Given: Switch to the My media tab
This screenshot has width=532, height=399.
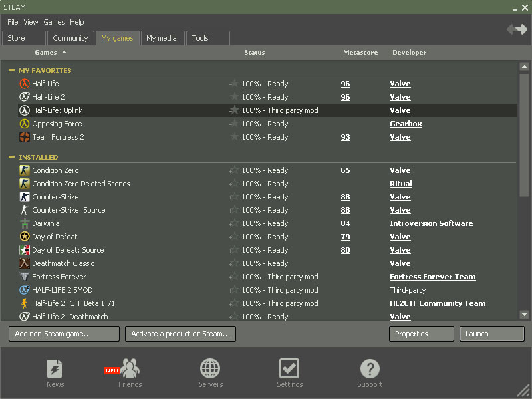Looking at the screenshot, I should coord(162,38).
